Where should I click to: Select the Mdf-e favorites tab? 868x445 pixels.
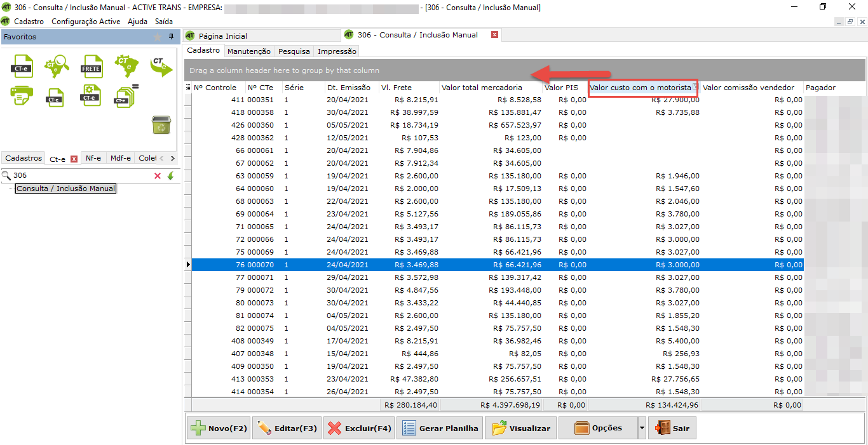[x=121, y=158]
